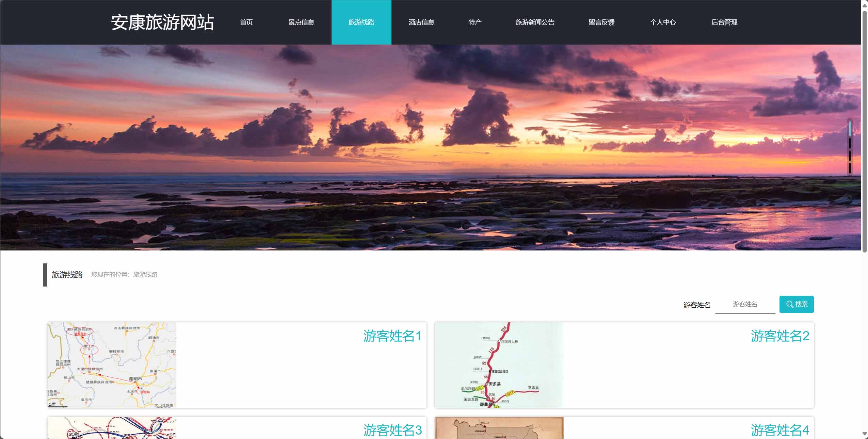The height and width of the screenshot is (439, 868).
Task: Click the 搜索 button
Action: tap(797, 304)
